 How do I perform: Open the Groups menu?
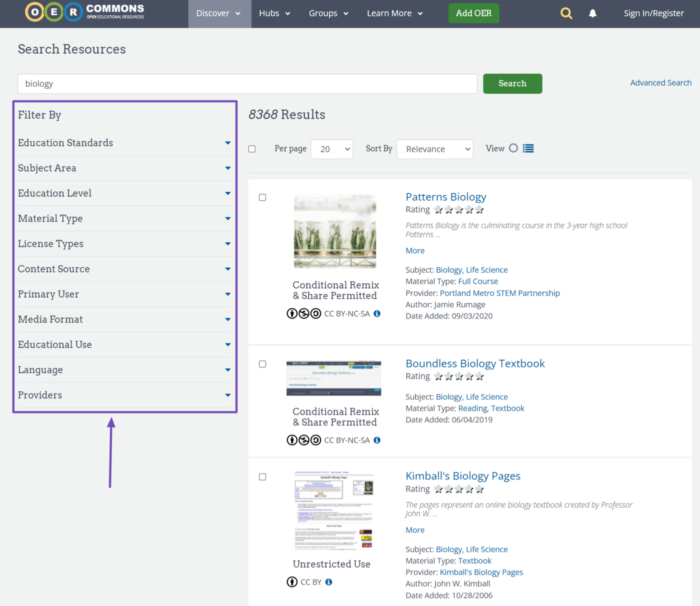pos(328,13)
